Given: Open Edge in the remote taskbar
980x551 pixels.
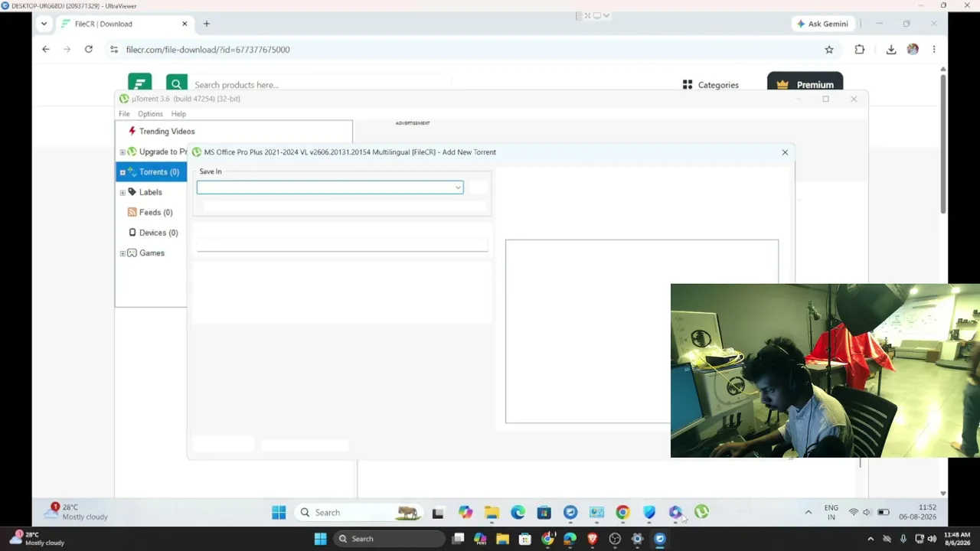Looking at the screenshot, I should tap(518, 513).
